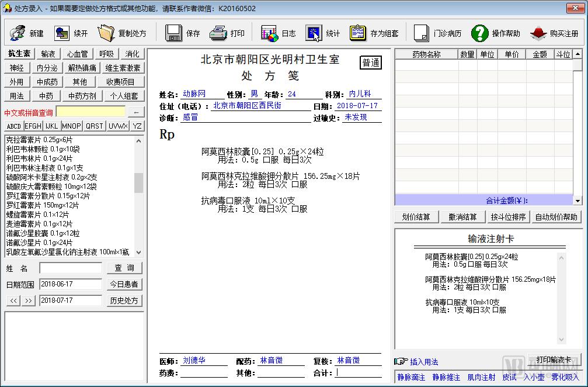Click 过敏史 未发现 field
The width and height of the screenshot is (588, 387).
pyautogui.click(x=362, y=118)
